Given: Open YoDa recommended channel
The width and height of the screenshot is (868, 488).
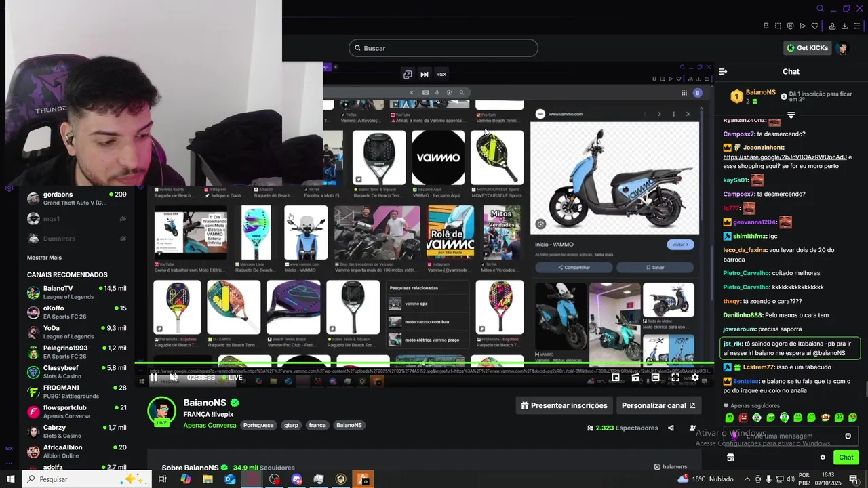Looking at the screenshot, I should [77, 332].
